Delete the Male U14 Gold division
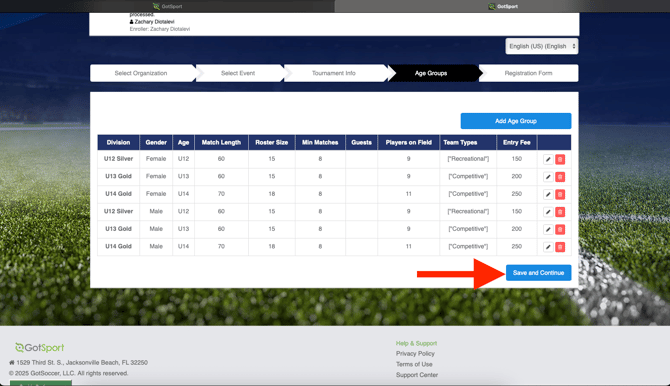670x386 pixels. click(x=560, y=247)
